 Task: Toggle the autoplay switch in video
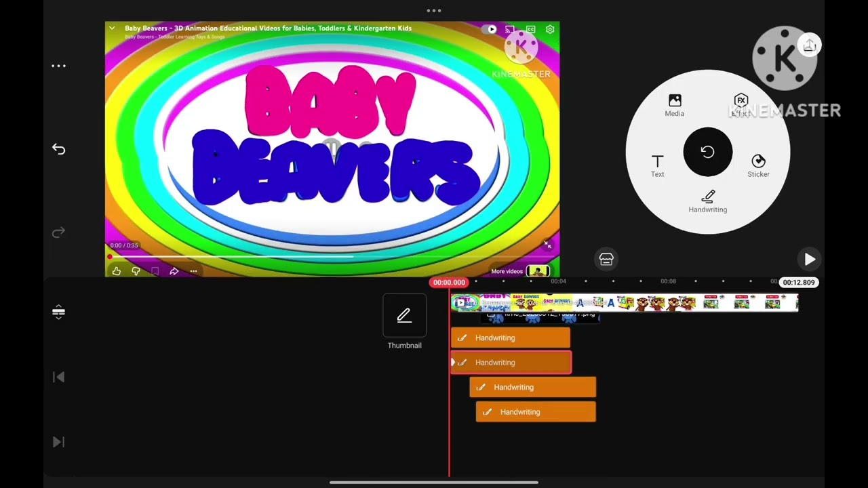click(489, 29)
